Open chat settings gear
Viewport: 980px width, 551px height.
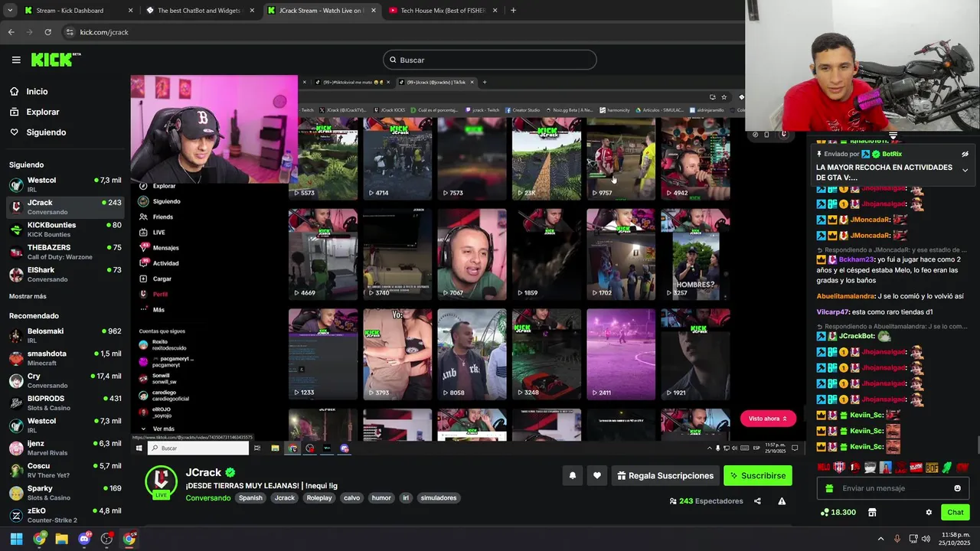[929, 512]
